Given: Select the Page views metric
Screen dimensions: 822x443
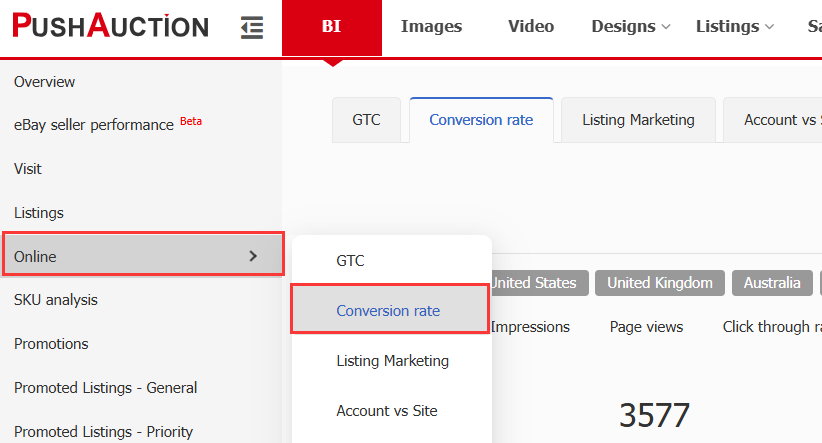Looking at the screenshot, I should (646, 327).
